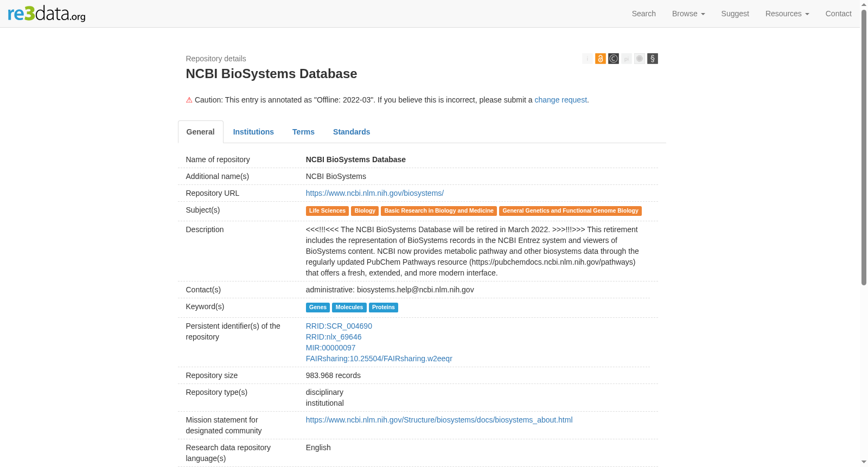Click the 'NCBI BioSystems Database' page heading
The width and height of the screenshot is (868, 467).
point(271,74)
